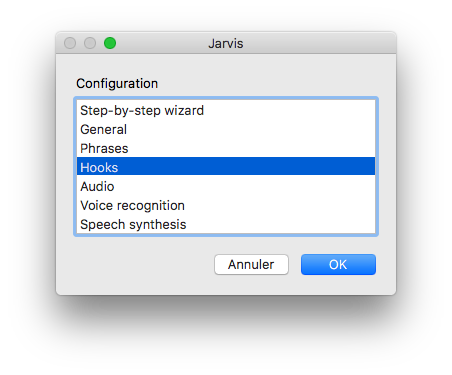Open the Phrases configuration option
452x375 pixels.
coord(226,148)
